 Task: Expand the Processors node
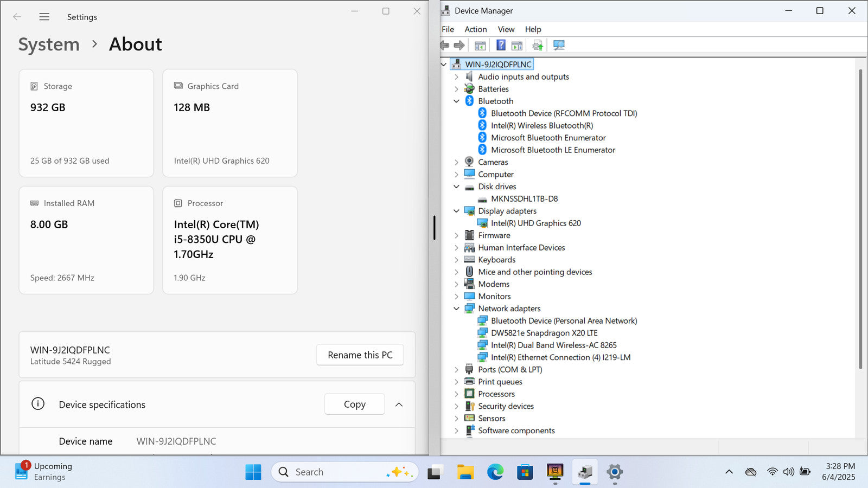456,394
